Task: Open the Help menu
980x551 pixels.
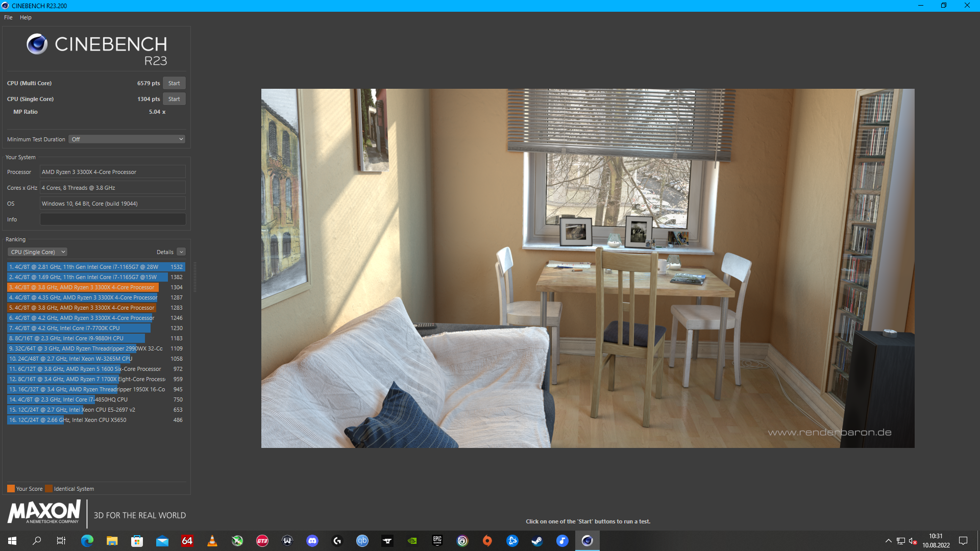Action: coord(26,17)
